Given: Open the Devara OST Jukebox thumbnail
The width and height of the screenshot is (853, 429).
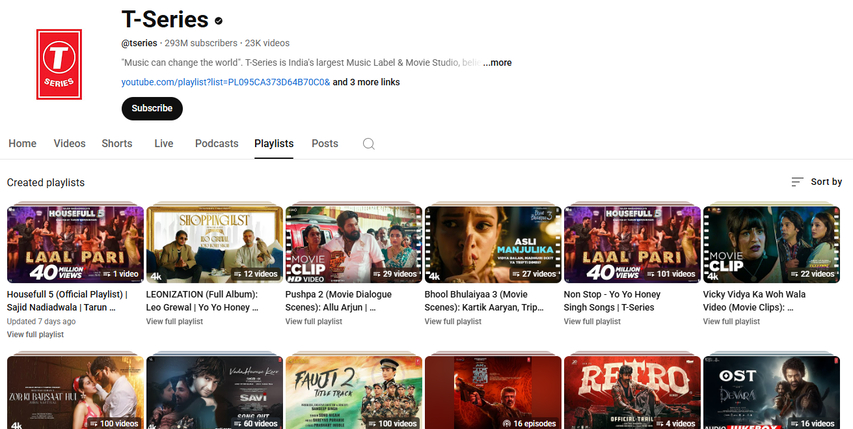Looking at the screenshot, I should tap(771, 393).
